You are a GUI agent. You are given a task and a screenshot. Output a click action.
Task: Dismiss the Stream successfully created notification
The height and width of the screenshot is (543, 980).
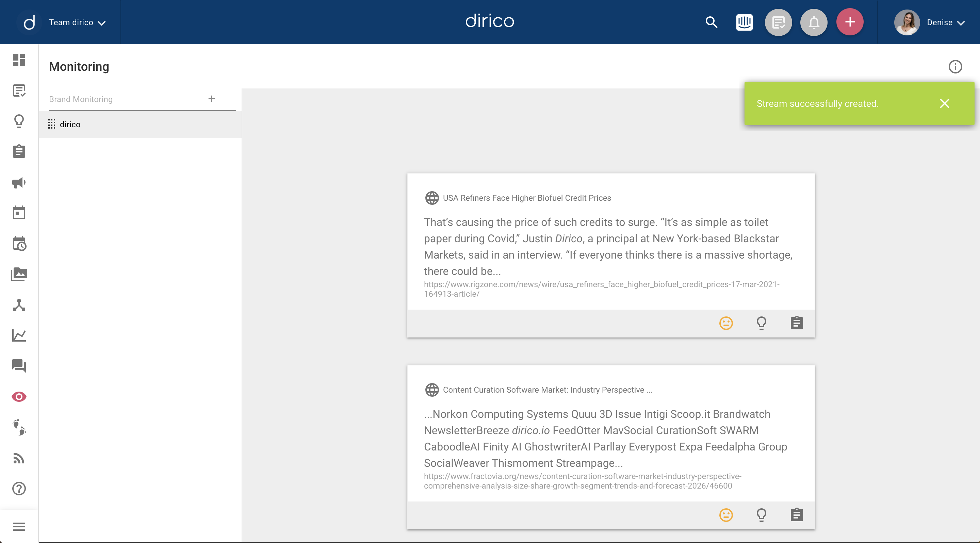click(x=944, y=103)
